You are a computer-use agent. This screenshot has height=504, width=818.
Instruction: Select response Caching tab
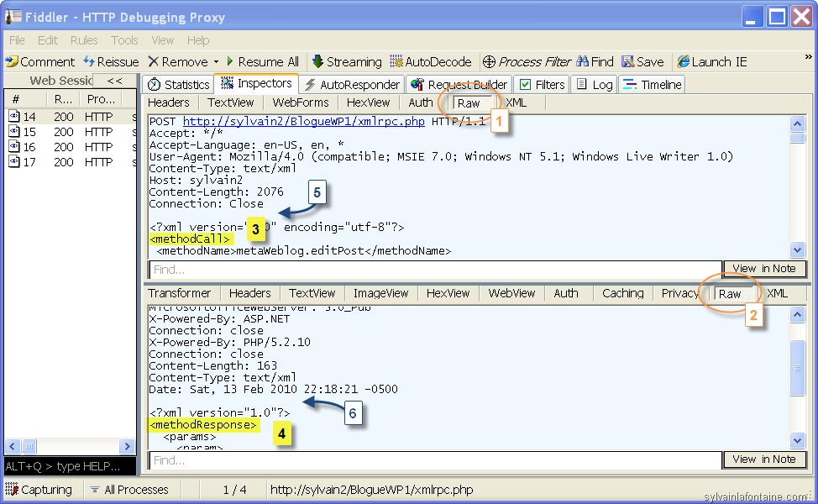click(x=623, y=293)
